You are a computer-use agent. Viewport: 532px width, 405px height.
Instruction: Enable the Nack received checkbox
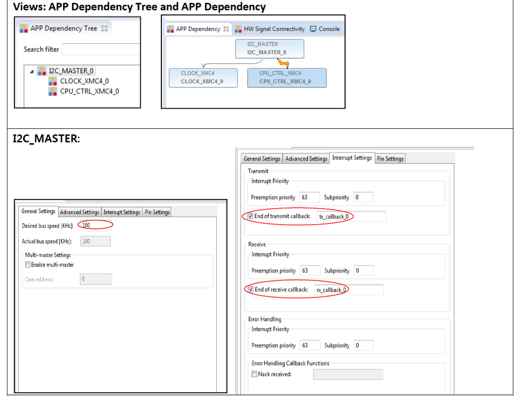[x=254, y=374]
